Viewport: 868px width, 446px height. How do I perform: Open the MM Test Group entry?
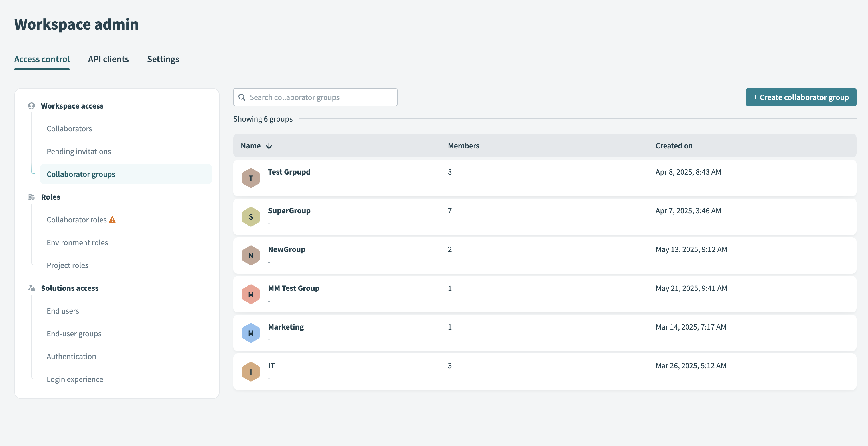pos(293,288)
